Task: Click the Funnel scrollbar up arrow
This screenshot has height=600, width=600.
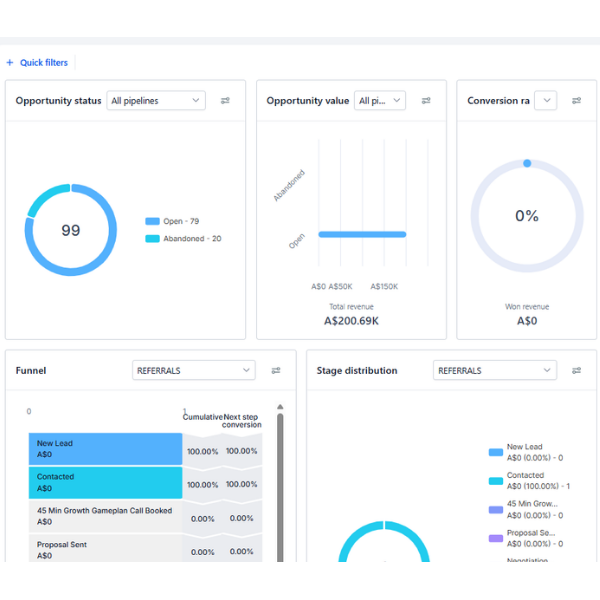Action: [x=280, y=407]
